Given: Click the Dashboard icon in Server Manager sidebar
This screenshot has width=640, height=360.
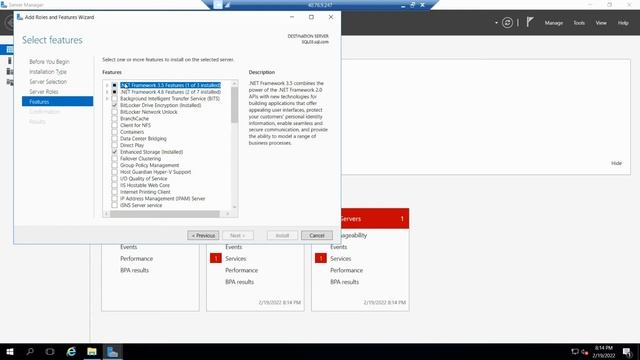Looking at the screenshot, I should [9, 50].
